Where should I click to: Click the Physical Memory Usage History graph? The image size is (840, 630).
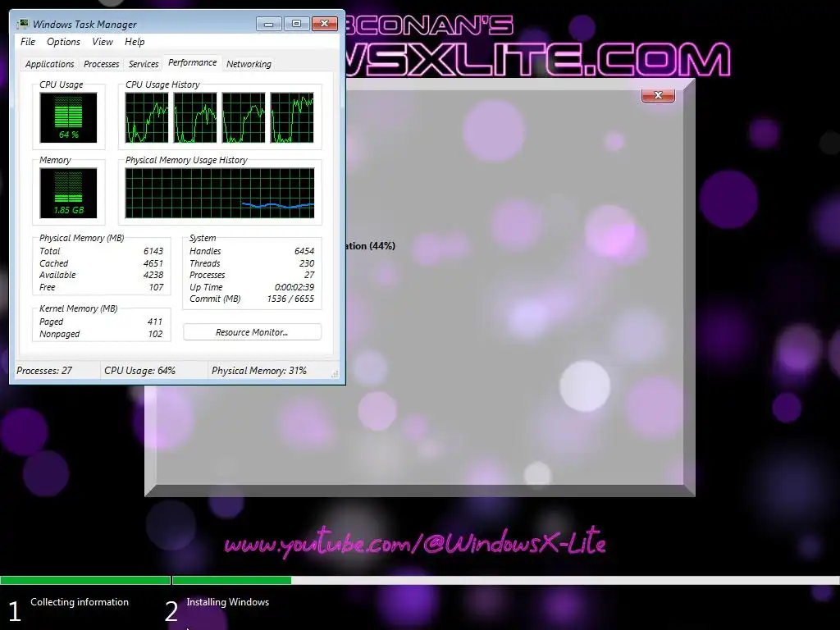tap(220, 193)
